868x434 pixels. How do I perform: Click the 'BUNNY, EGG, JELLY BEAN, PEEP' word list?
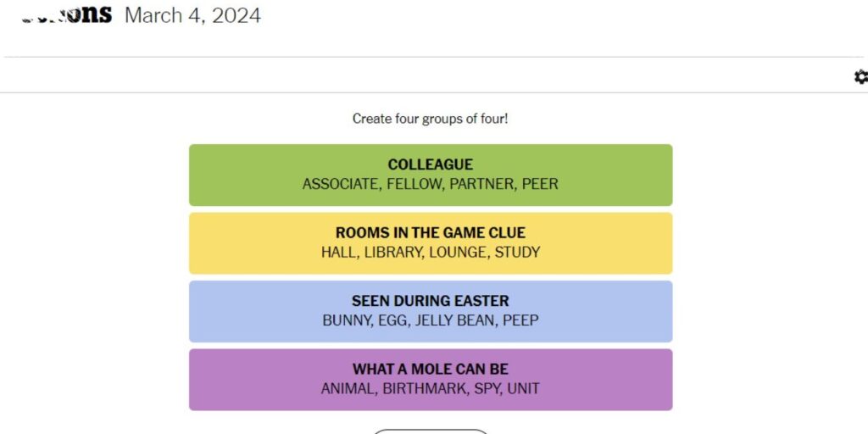(430, 320)
